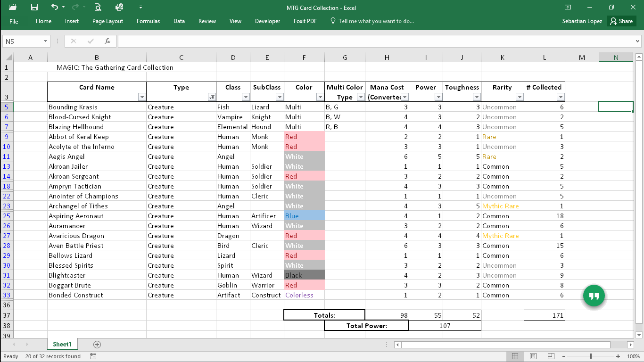Screen dimensions: 644x362
Task: Open the Review tab
Action: [207, 21]
